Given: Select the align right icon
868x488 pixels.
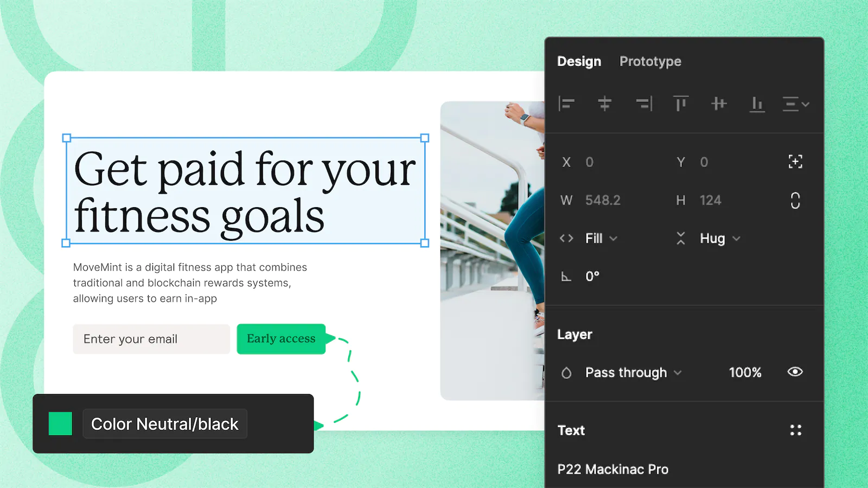Looking at the screenshot, I should [643, 104].
